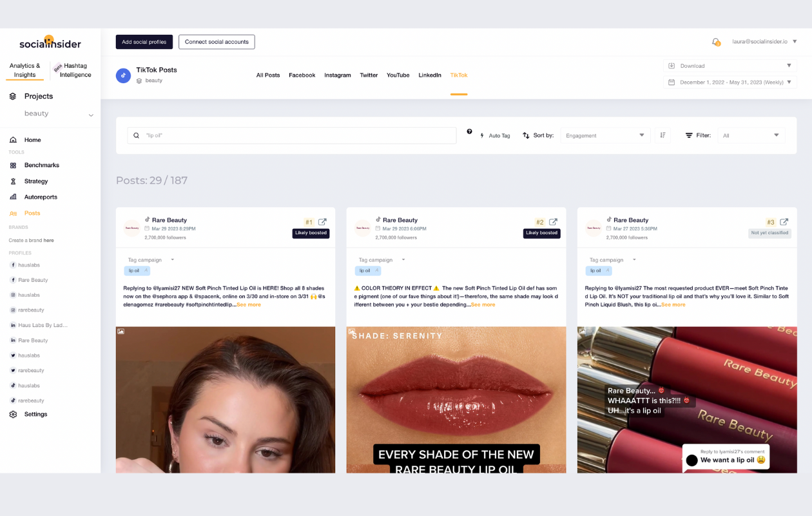
Task: Click Rare Beauty avatar on post #3
Action: tap(594, 228)
